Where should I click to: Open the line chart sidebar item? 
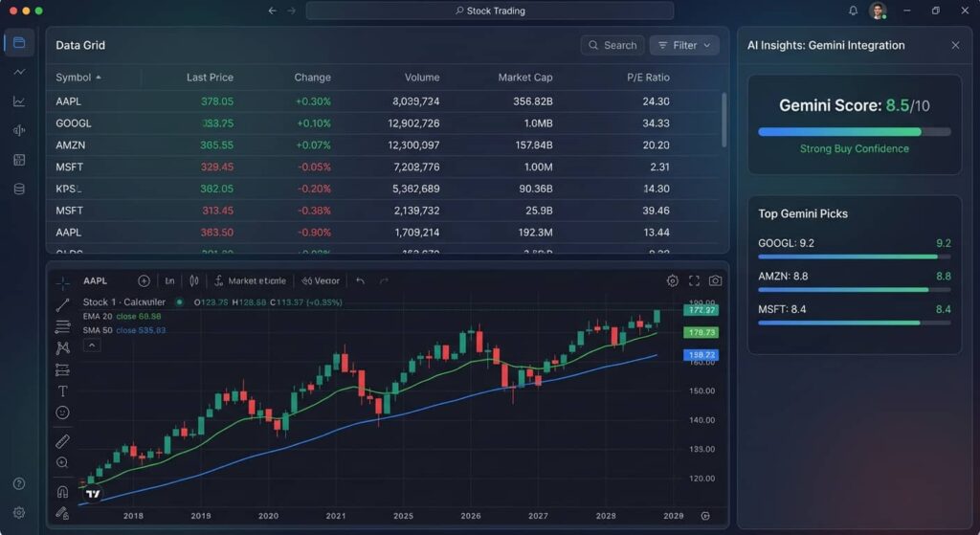pyautogui.click(x=19, y=72)
